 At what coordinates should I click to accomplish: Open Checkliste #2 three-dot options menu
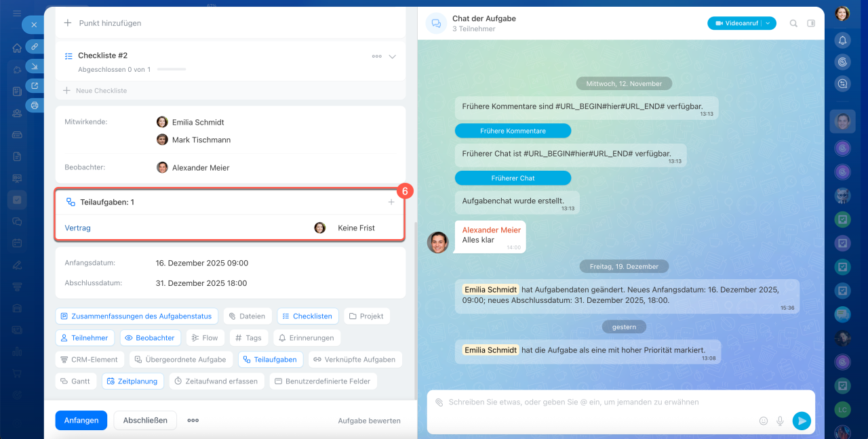pyautogui.click(x=376, y=56)
